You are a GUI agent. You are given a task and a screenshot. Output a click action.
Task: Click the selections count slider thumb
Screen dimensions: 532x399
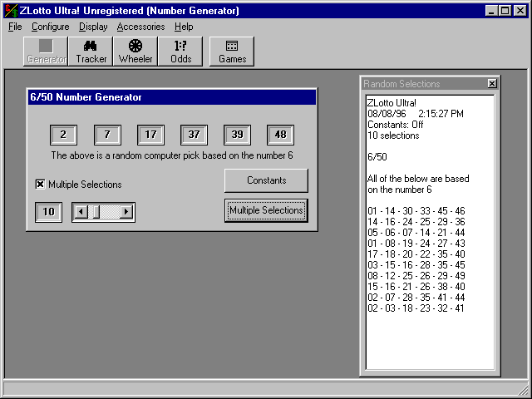tap(95, 212)
